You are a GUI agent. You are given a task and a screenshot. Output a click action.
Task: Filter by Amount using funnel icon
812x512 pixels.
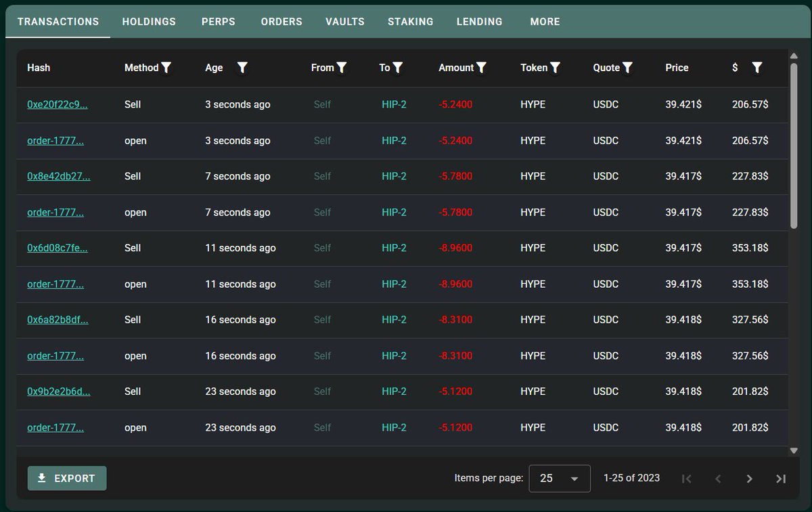coord(481,68)
